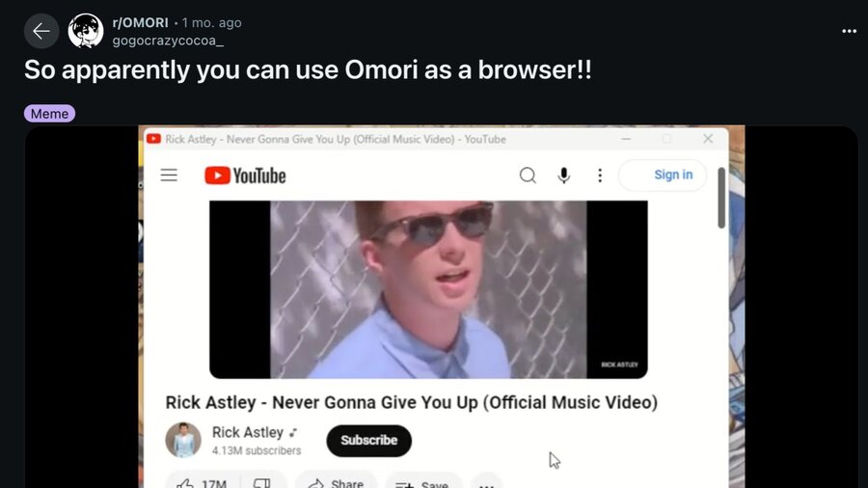
Task: Click the YouTube page vertical scrollbar
Action: [721, 198]
